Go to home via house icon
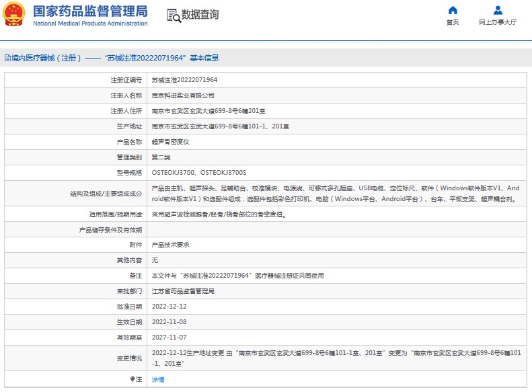Viewport: 532px width, 392px height. coord(453,10)
